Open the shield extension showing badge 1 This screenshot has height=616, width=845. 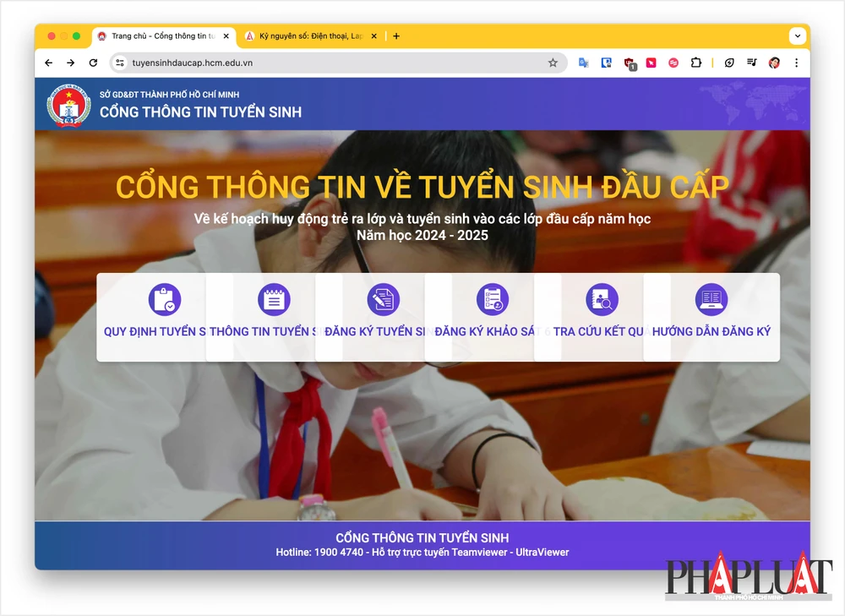coord(629,63)
